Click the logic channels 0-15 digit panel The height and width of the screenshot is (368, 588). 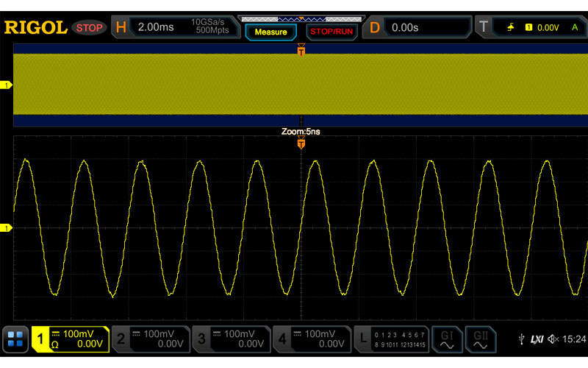400,339
